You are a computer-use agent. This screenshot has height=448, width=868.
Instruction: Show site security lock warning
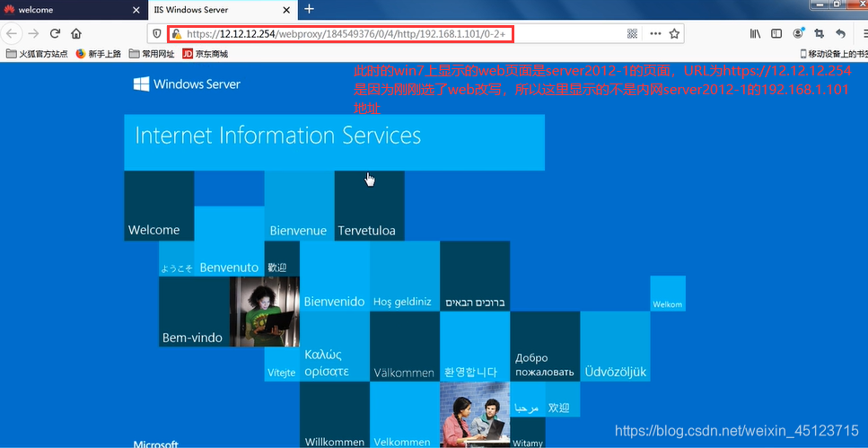(x=177, y=34)
